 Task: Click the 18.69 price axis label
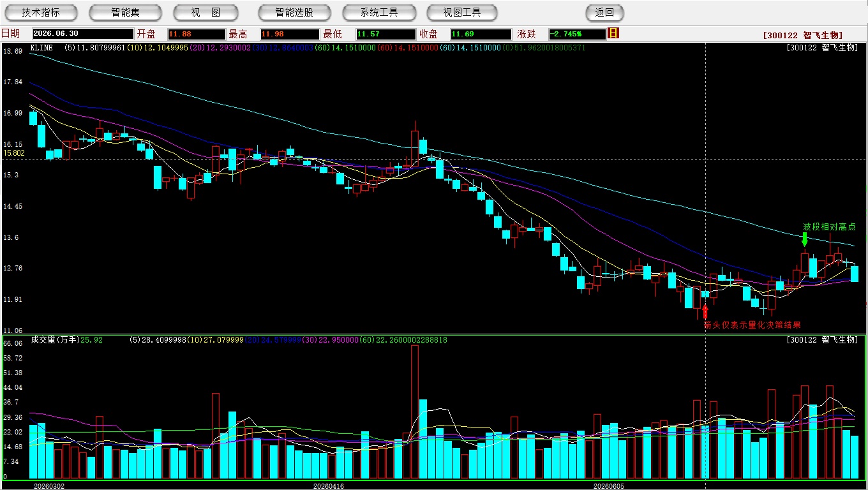point(13,51)
